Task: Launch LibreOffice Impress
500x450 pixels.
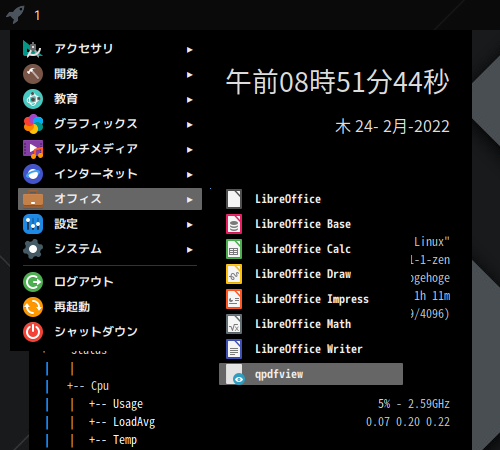Action: (x=311, y=299)
